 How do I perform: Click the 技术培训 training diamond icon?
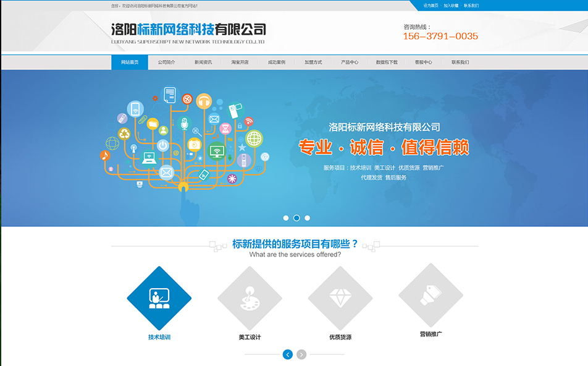pos(159,298)
